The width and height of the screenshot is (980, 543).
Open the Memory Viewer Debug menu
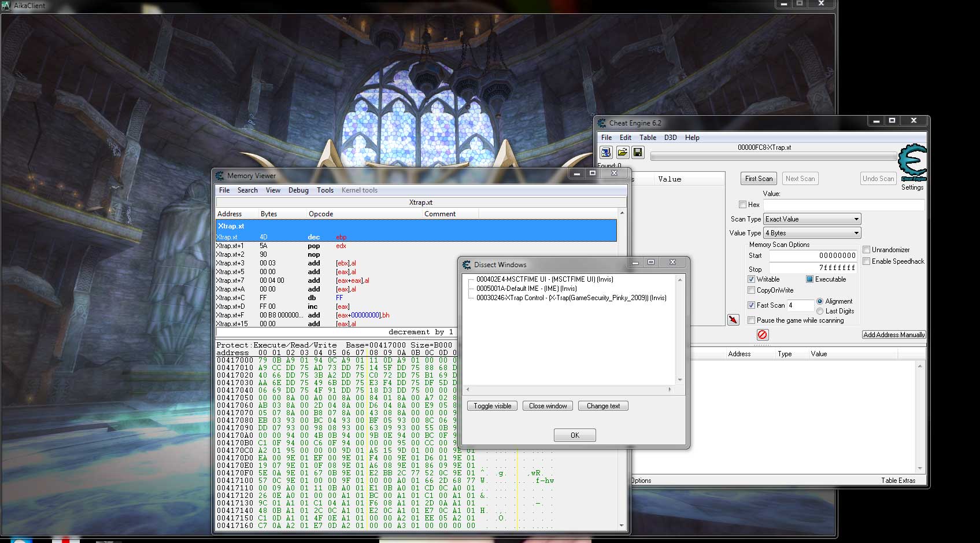(x=298, y=190)
